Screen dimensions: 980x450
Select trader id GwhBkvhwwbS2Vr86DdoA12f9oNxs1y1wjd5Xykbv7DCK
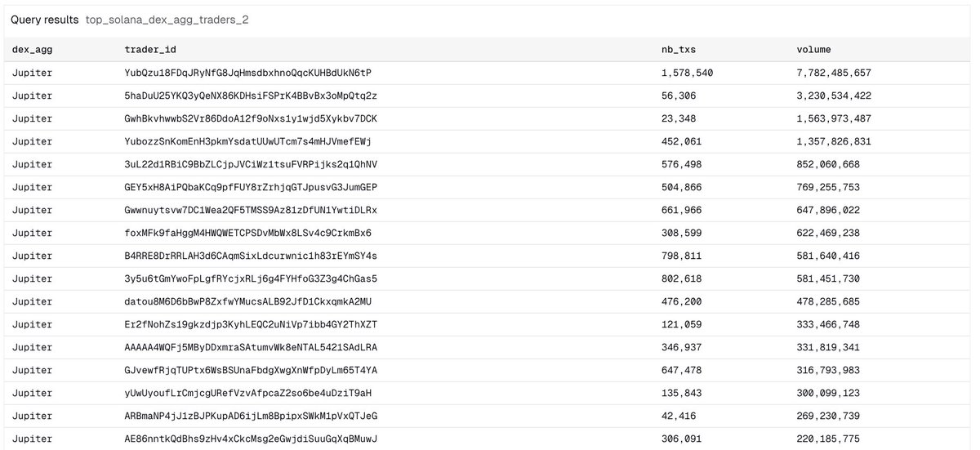[251, 118]
